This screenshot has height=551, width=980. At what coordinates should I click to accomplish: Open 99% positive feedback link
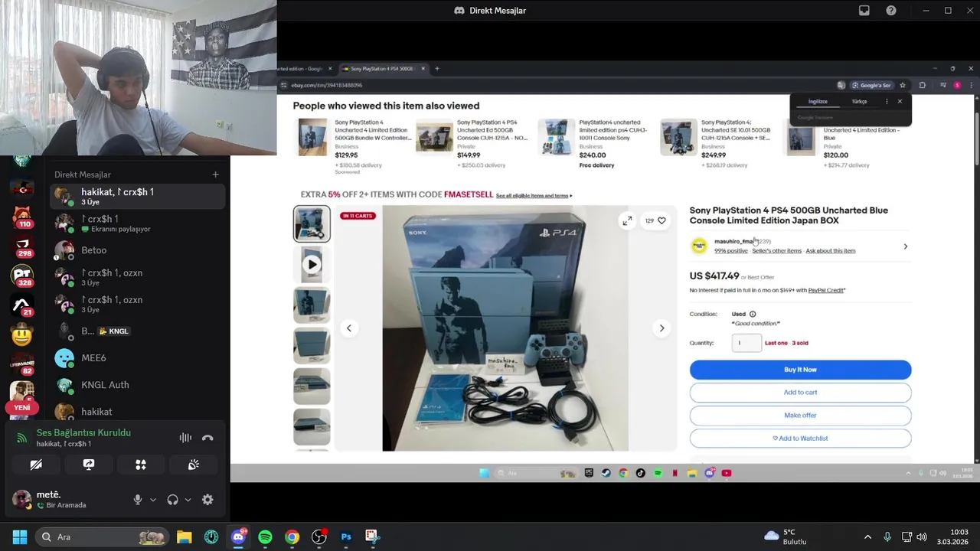click(731, 251)
